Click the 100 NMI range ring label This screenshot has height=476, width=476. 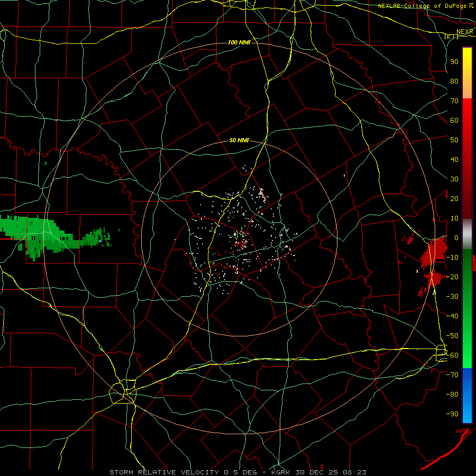pos(239,42)
